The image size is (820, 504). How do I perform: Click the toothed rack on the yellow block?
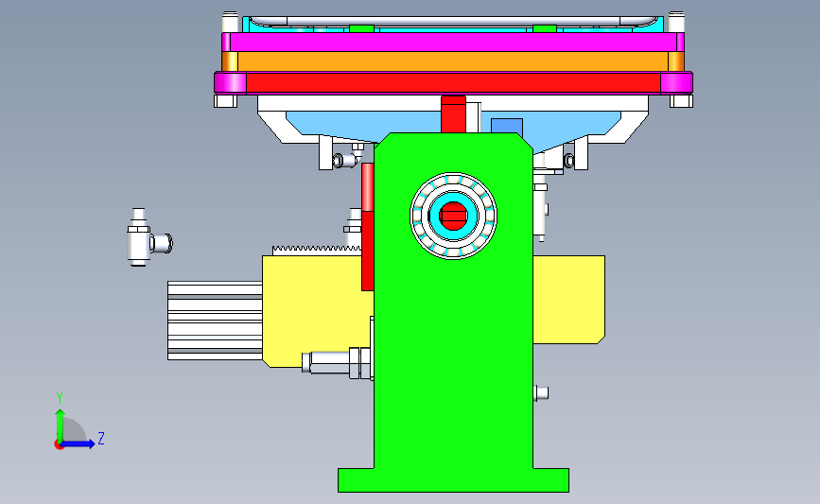click(x=317, y=250)
